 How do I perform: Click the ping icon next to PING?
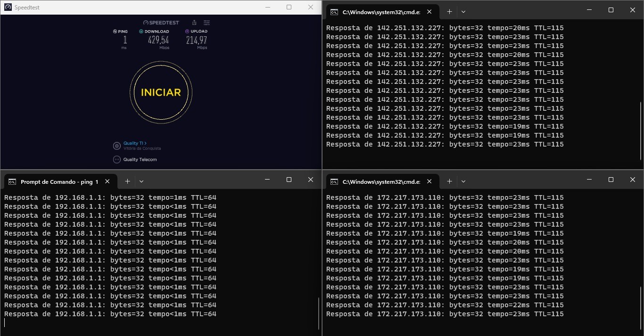click(x=115, y=32)
